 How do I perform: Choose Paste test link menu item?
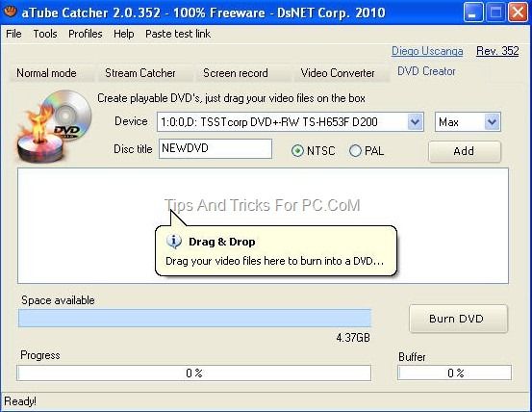point(178,34)
